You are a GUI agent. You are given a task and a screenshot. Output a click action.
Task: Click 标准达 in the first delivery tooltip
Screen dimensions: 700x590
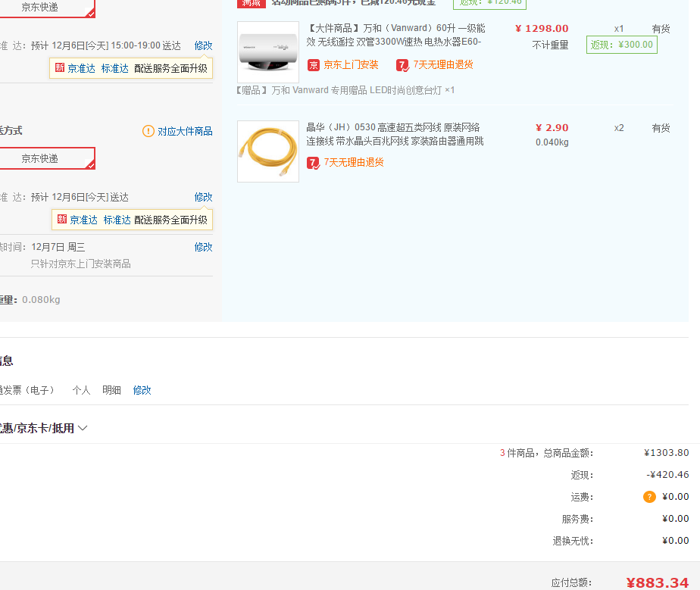(x=114, y=68)
